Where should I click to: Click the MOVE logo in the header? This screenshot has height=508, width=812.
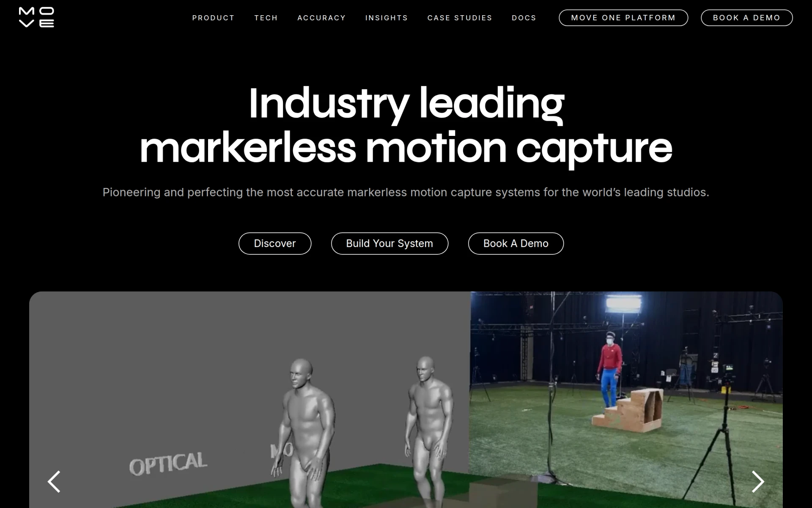tap(36, 17)
